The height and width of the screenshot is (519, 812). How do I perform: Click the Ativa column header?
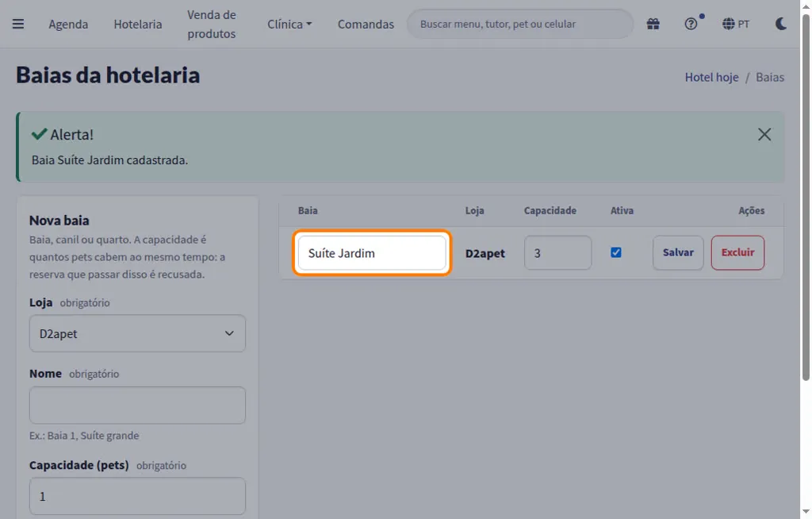click(622, 210)
